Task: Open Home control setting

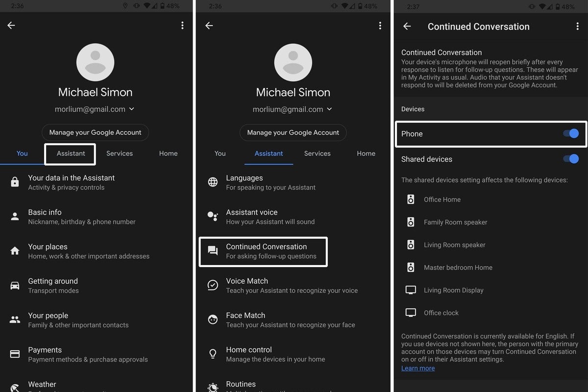Action: 294,354
